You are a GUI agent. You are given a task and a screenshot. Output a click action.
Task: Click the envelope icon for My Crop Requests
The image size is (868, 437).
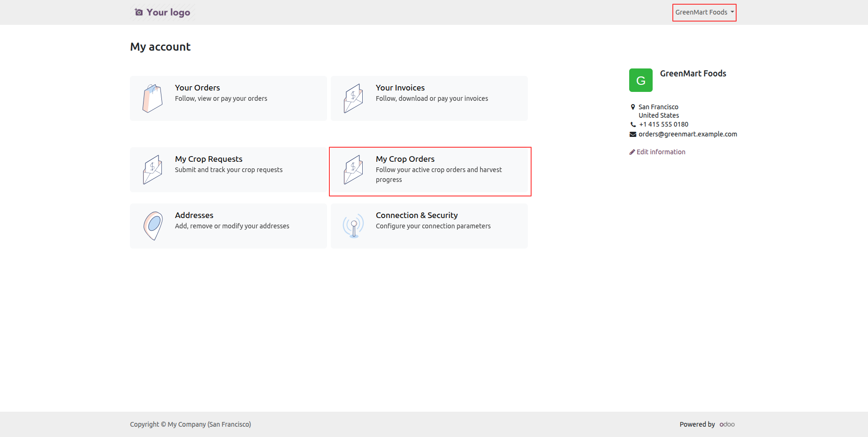pyautogui.click(x=152, y=170)
